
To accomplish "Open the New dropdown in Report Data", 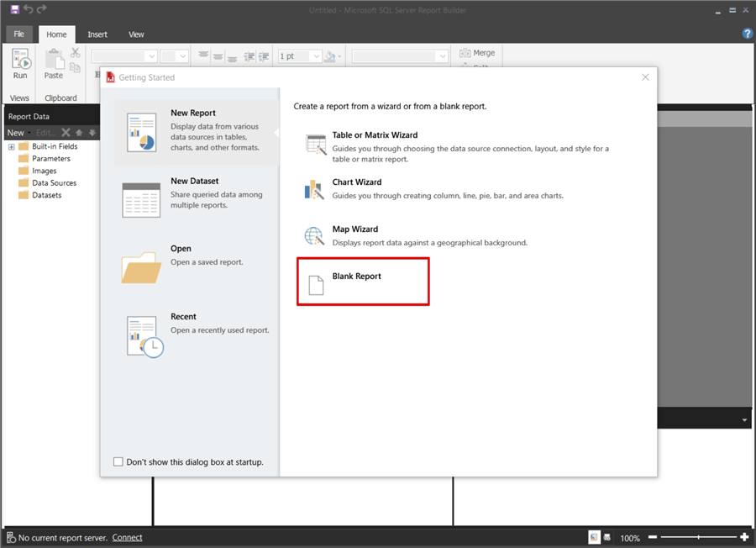I will pyautogui.click(x=18, y=133).
